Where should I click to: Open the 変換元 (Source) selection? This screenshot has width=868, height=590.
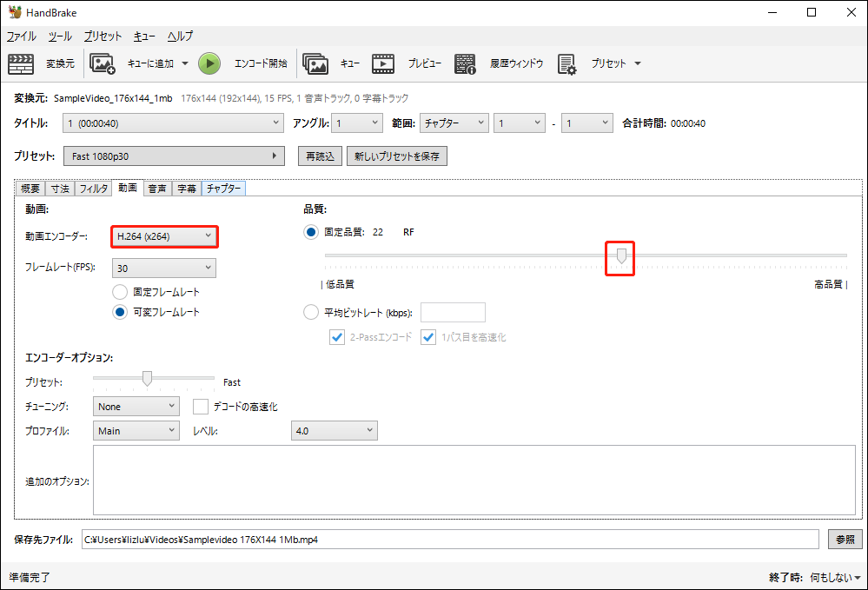pos(41,62)
